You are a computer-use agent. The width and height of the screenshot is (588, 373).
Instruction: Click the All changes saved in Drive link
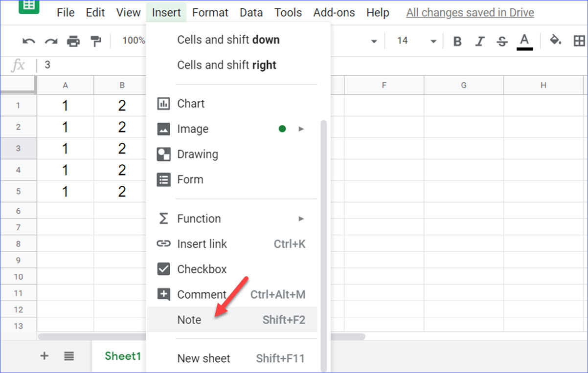click(469, 12)
